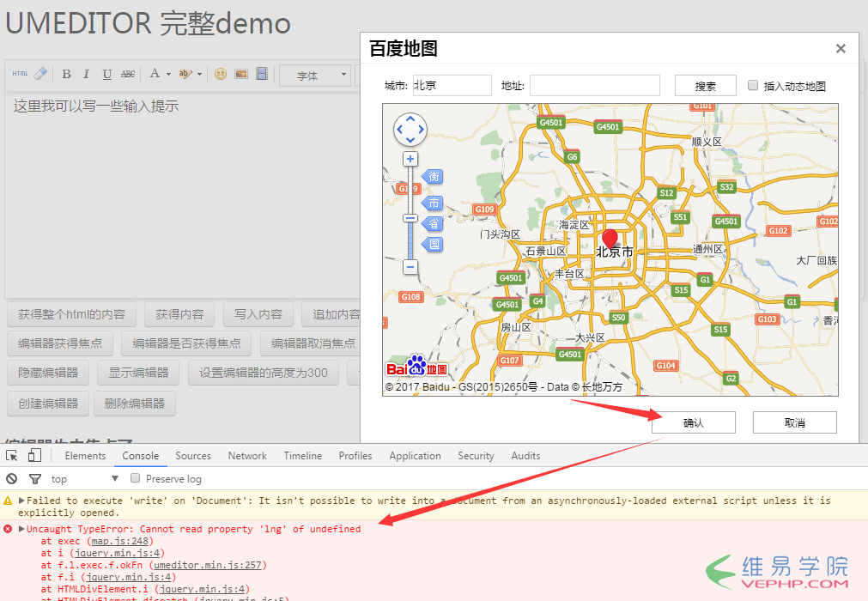
Task: Switch to the Profiles tab
Action: pyautogui.click(x=355, y=455)
